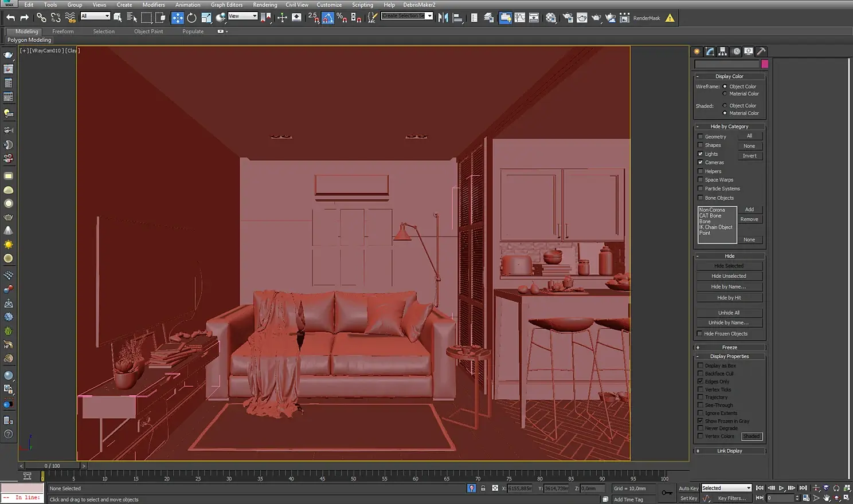This screenshot has width=853, height=504.
Task: Open the Modify panel tab icon
Action: point(710,52)
